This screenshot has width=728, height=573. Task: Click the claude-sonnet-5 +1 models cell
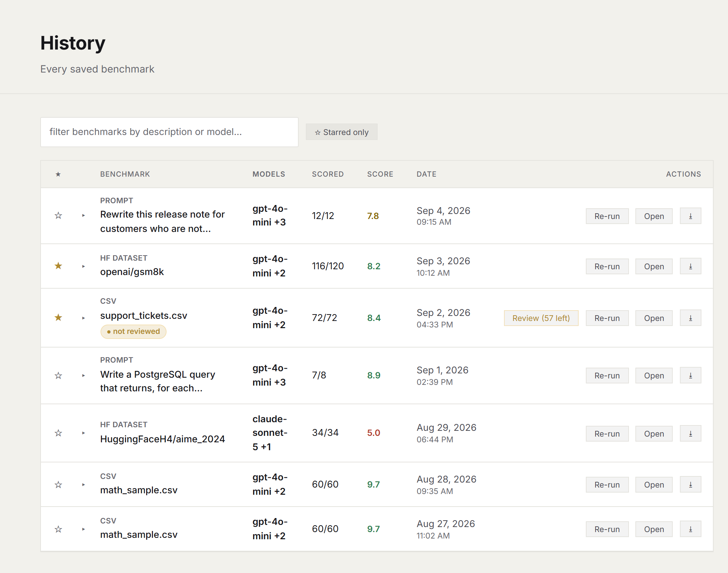[270, 433]
